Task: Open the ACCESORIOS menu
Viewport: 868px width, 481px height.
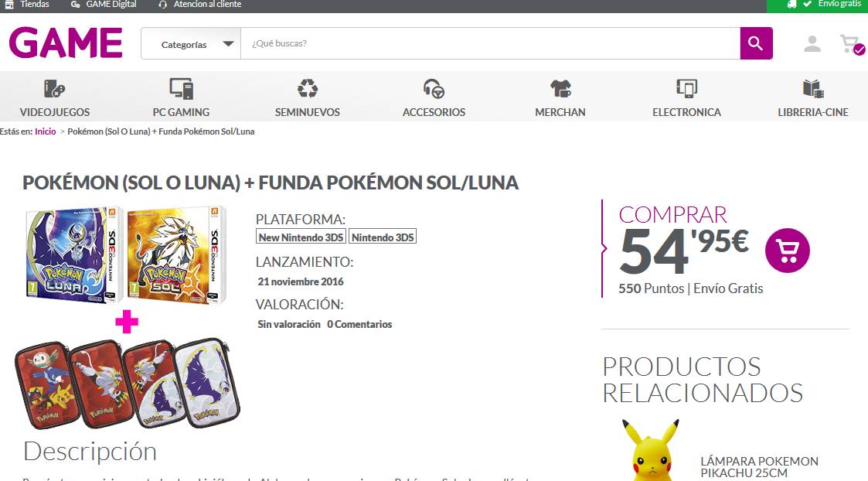Action: coord(434,112)
